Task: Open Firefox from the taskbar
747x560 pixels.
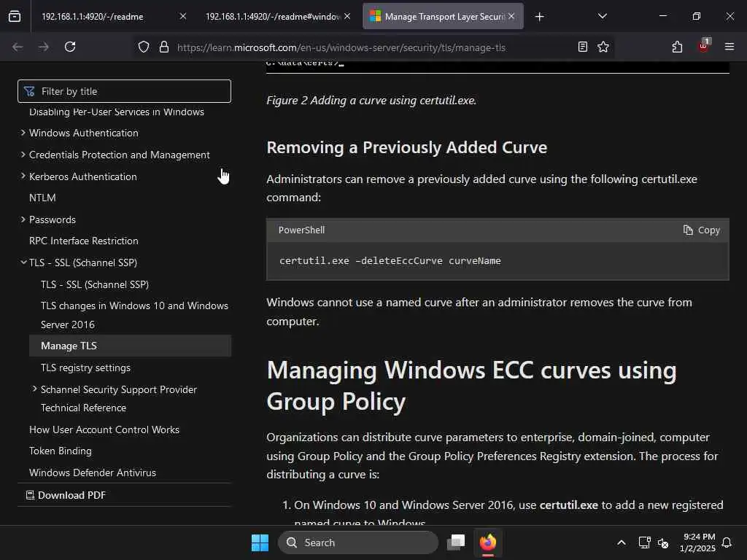Action: [x=488, y=542]
